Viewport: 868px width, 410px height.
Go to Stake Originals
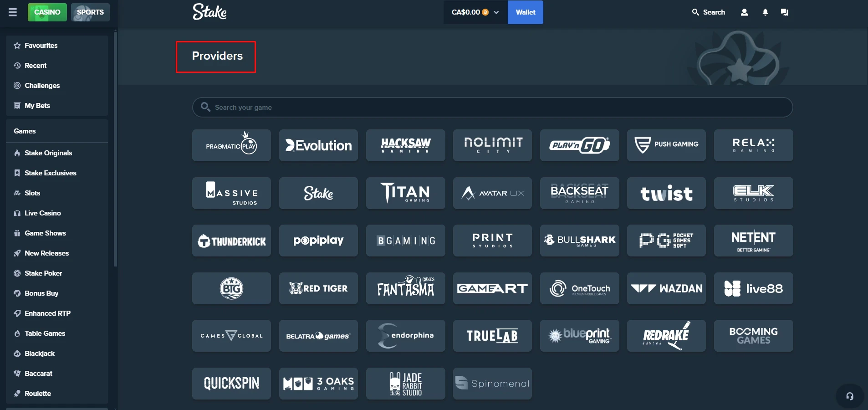(57, 153)
